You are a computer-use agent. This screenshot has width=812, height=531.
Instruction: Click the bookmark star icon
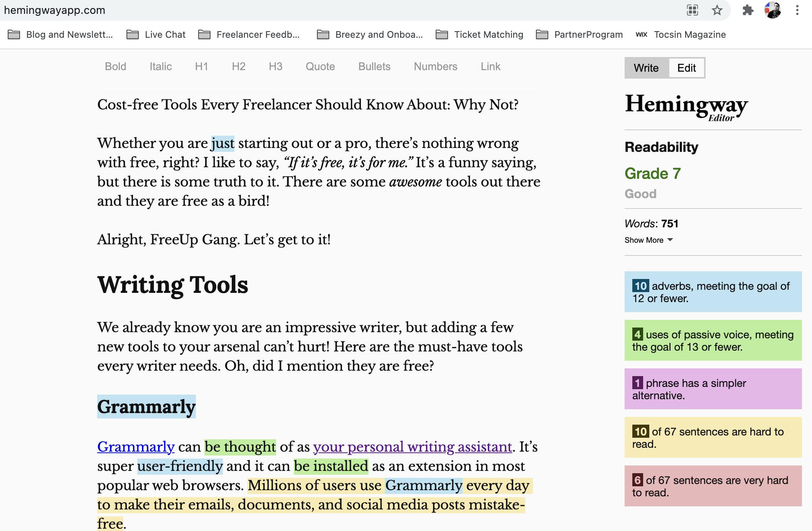[717, 10]
